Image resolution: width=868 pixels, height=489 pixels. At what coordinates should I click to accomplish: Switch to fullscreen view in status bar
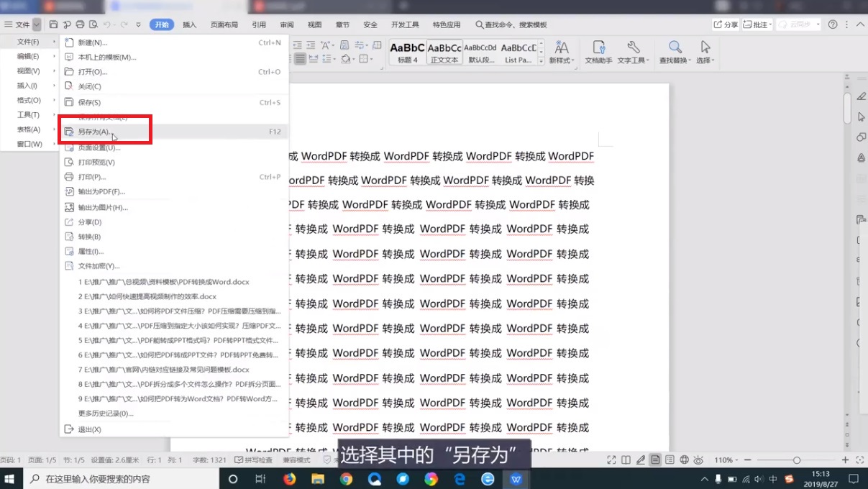611,460
